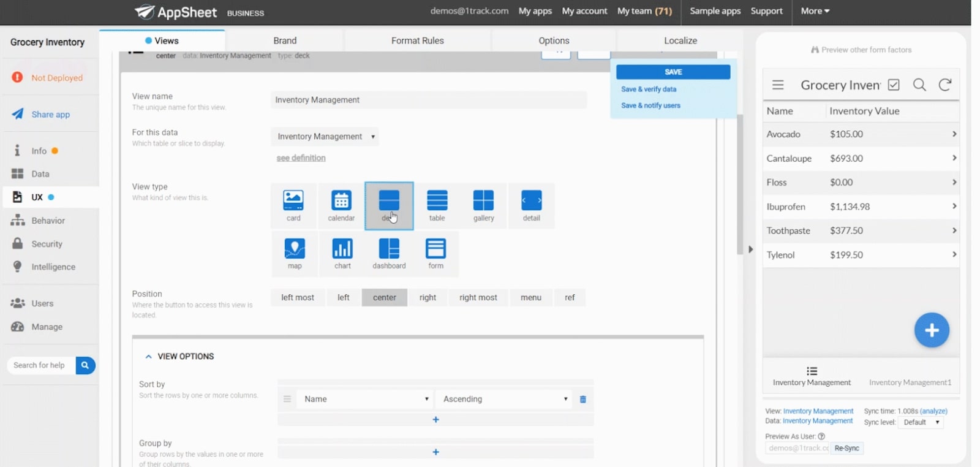The height and width of the screenshot is (467, 980).
Task: Open the More menu in top bar
Action: 815,11
